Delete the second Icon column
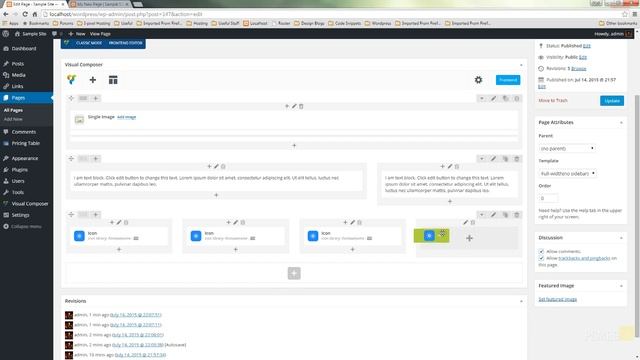The image size is (640, 360). pos(243,222)
